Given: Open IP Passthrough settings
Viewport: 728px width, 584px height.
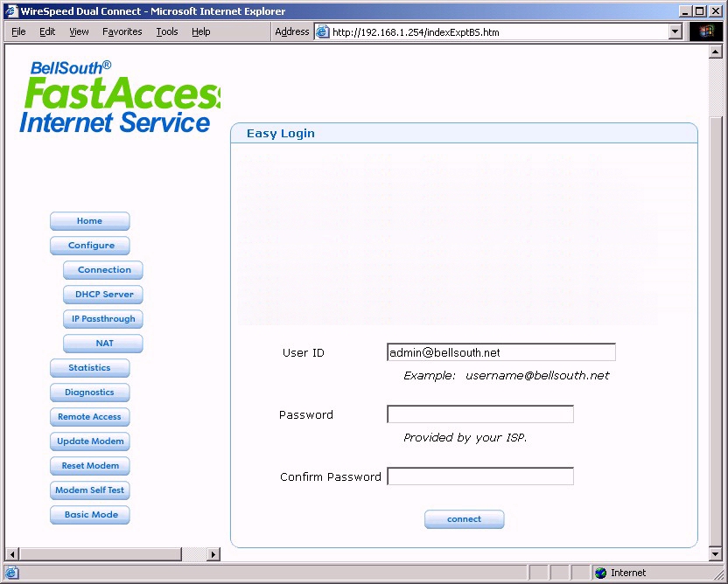Looking at the screenshot, I should [103, 319].
